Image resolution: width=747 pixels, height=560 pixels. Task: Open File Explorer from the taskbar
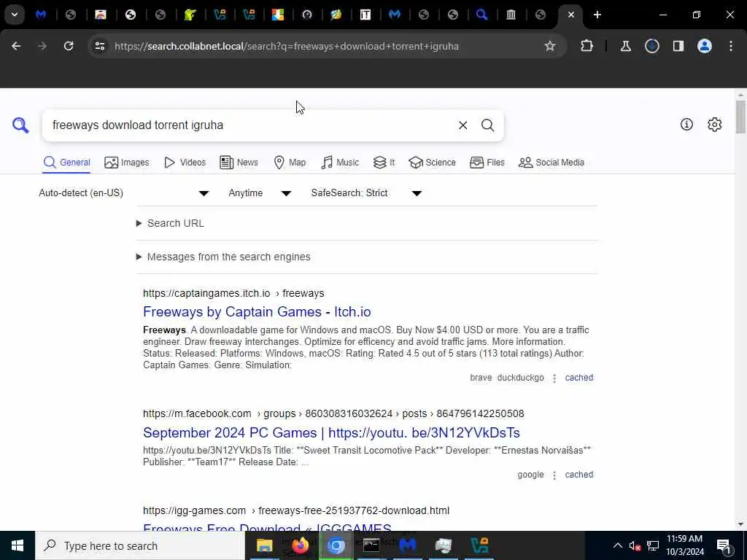[264, 545]
